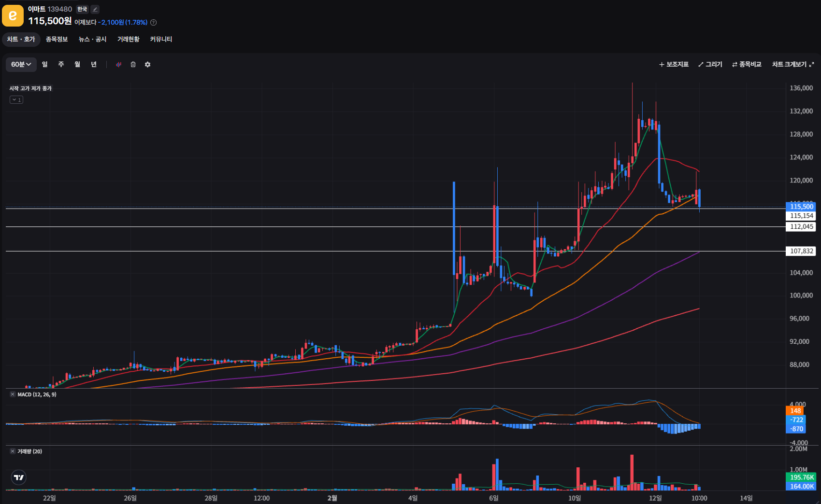
Task: Open the 커뮤니티 tab
Action: click(161, 39)
